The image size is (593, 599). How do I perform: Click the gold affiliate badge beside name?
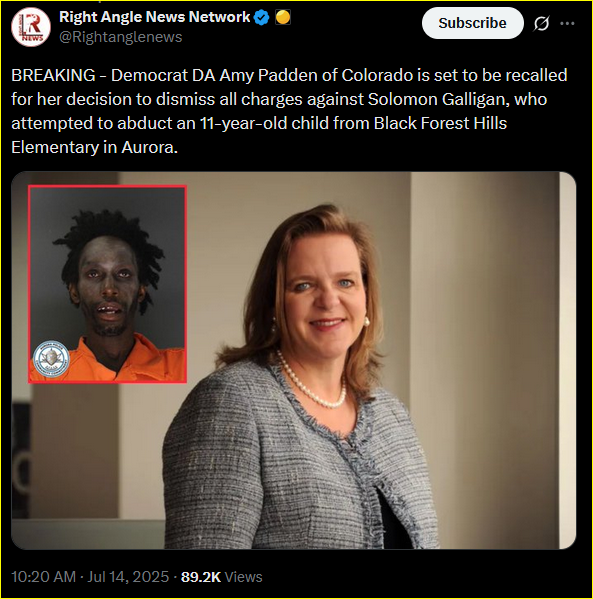click(x=283, y=17)
